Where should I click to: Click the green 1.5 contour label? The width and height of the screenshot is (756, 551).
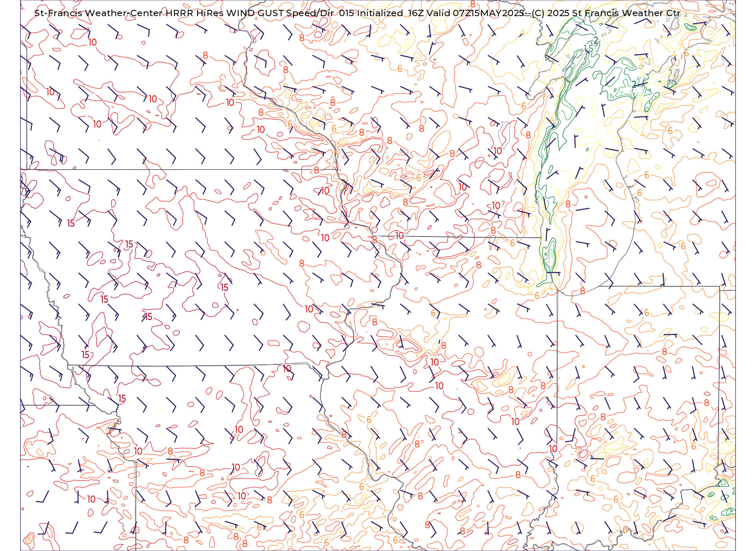(x=588, y=48)
